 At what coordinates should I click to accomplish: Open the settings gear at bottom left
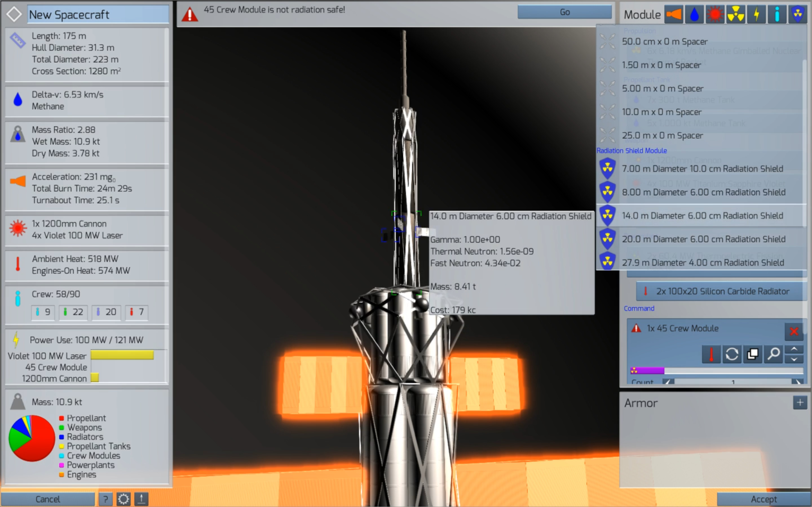pos(123,499)
